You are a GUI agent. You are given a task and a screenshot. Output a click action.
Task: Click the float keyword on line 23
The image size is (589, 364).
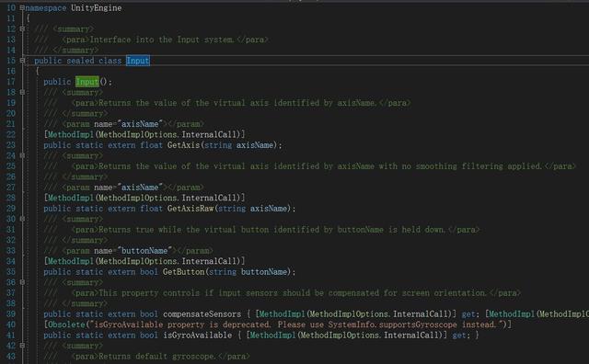(151, 145)
